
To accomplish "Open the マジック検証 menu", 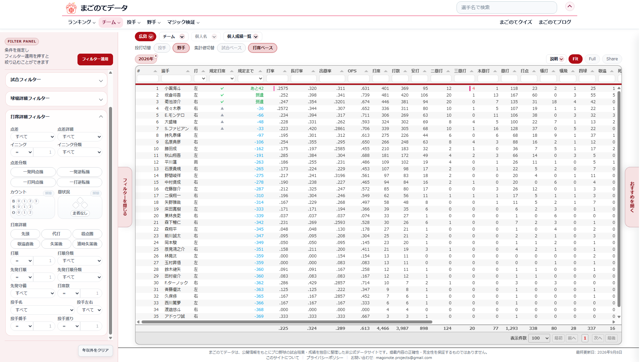I will pos(183,22).
